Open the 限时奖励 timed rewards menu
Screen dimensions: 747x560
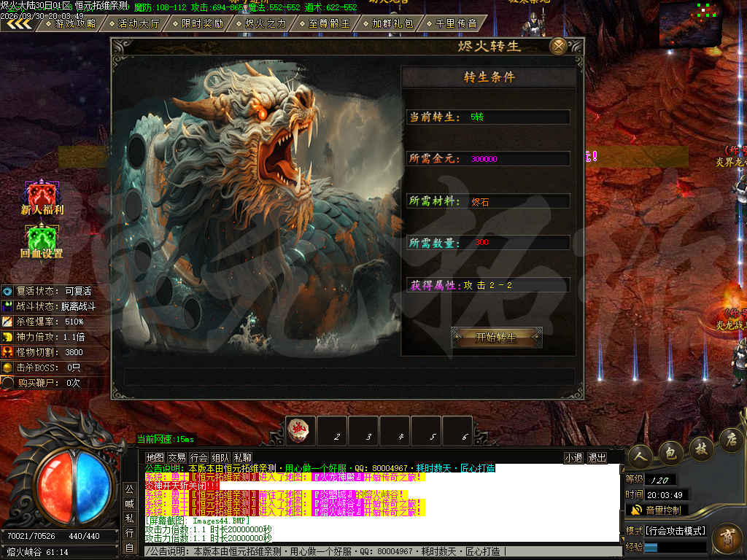click(x=200, y=23)
